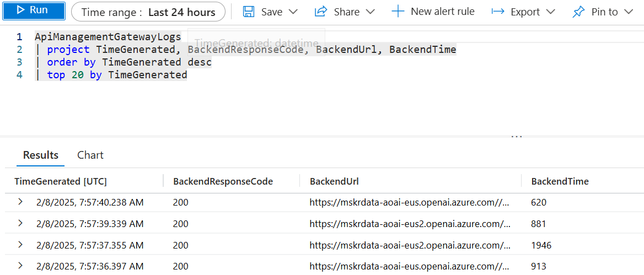The width and height of the screenshot is (644, 275).
Task: Click the New alert rule plus icon
Action: [398, 12]
